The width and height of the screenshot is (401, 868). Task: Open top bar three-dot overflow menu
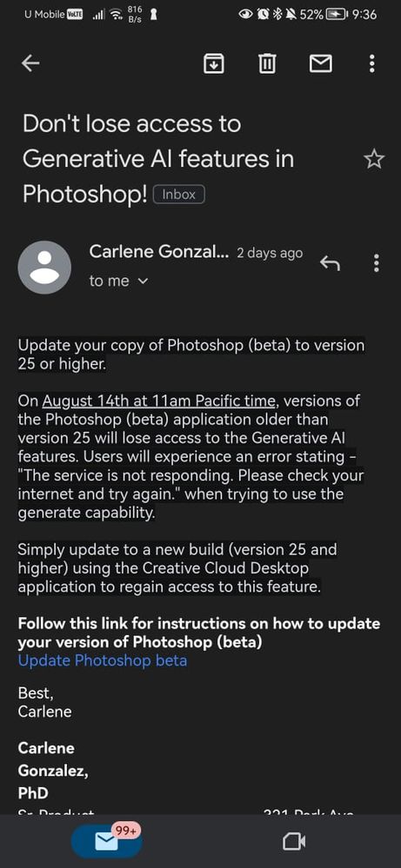[x=371, y=64]
